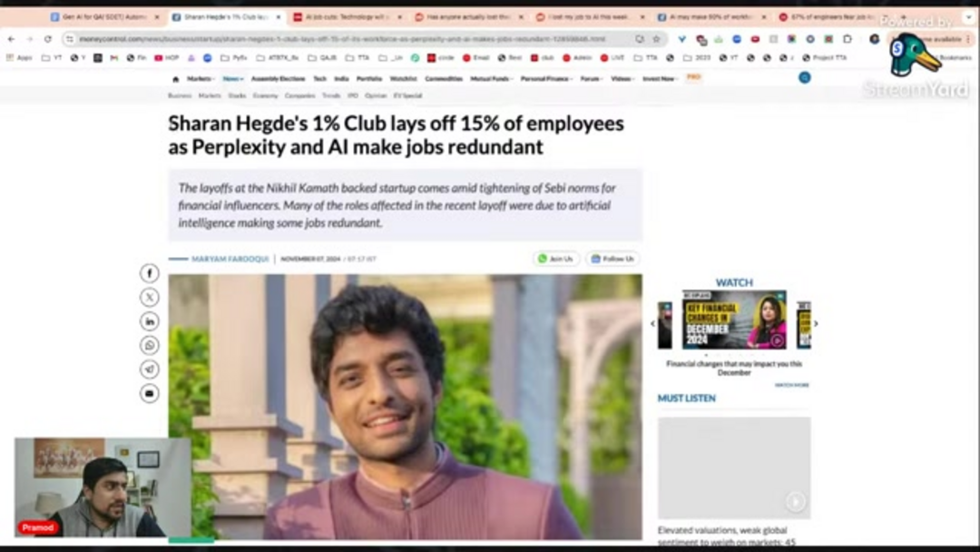Click the WhatsApp Join Us button

[555, 259]
